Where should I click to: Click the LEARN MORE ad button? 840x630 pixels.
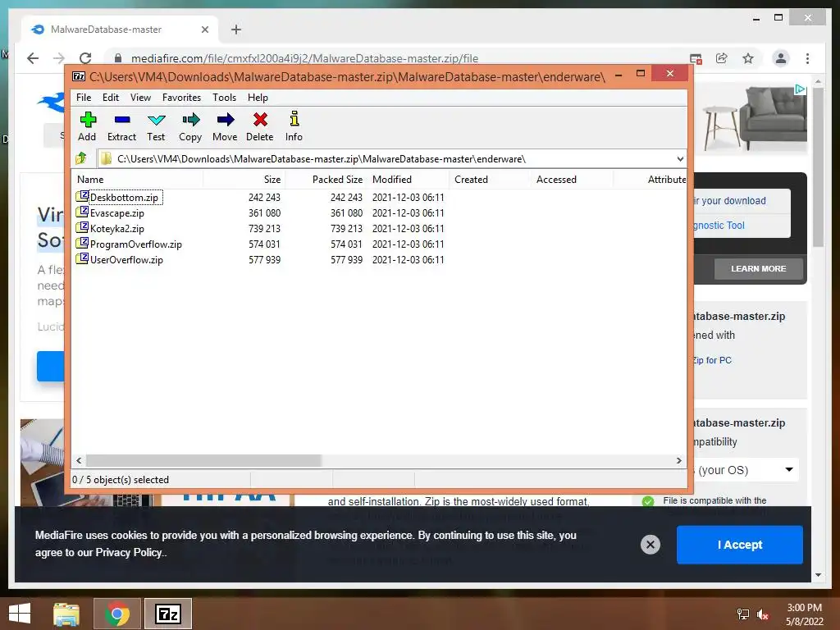[758, 269]
